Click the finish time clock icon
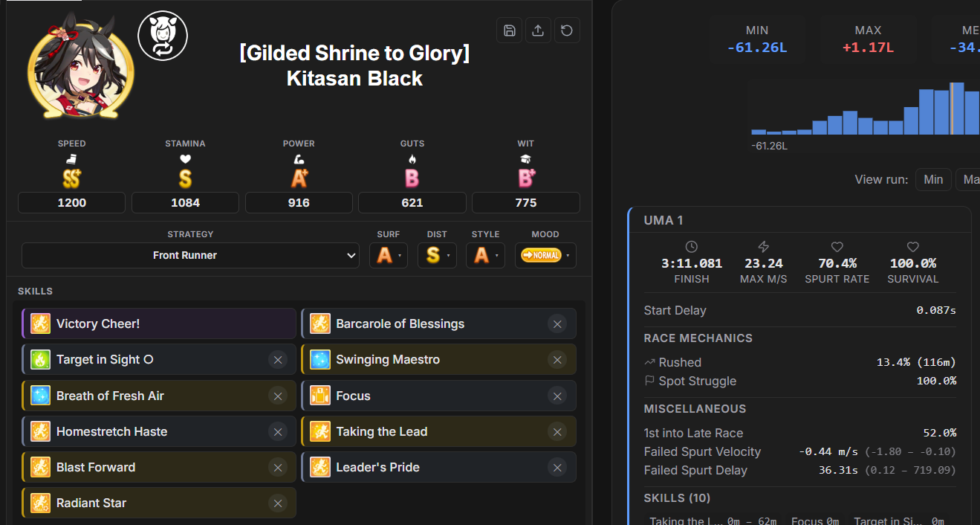Screen dimensions: 980x525 coord(692,247)
